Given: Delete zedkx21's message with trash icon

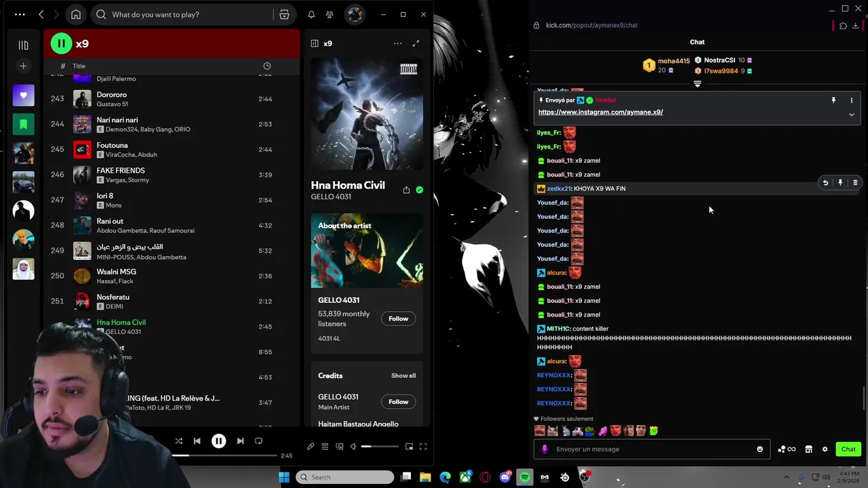Looking at the screenshot, I should coord(855,183).
